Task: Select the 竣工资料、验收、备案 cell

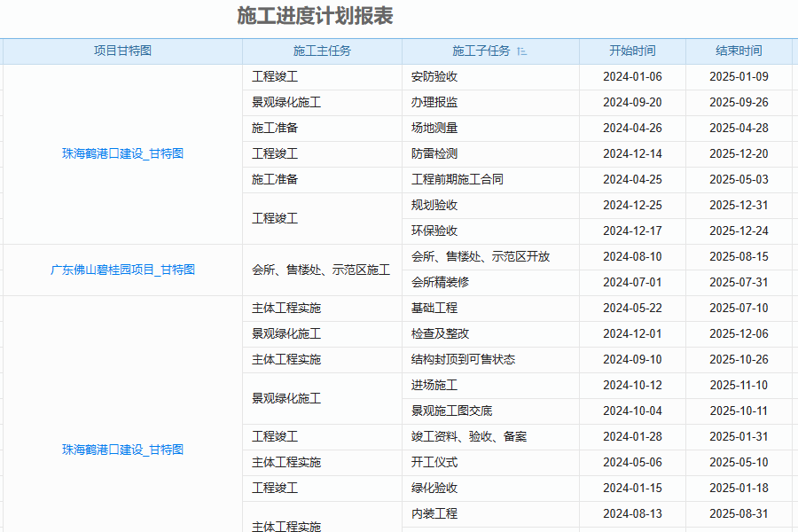Action: (x=490, y=437)
